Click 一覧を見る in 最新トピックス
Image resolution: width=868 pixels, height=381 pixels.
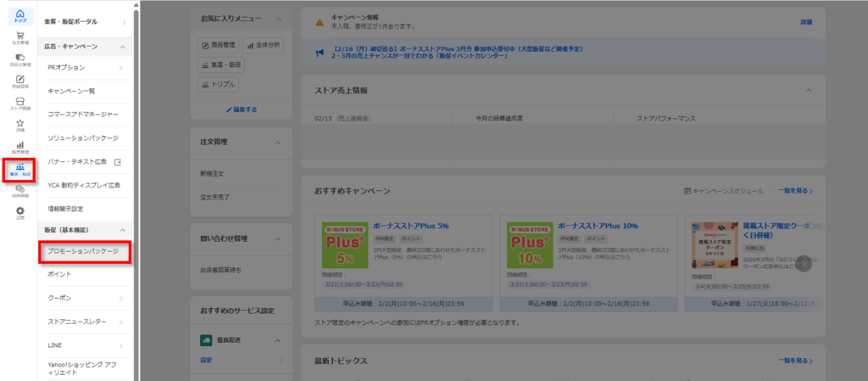795,361
